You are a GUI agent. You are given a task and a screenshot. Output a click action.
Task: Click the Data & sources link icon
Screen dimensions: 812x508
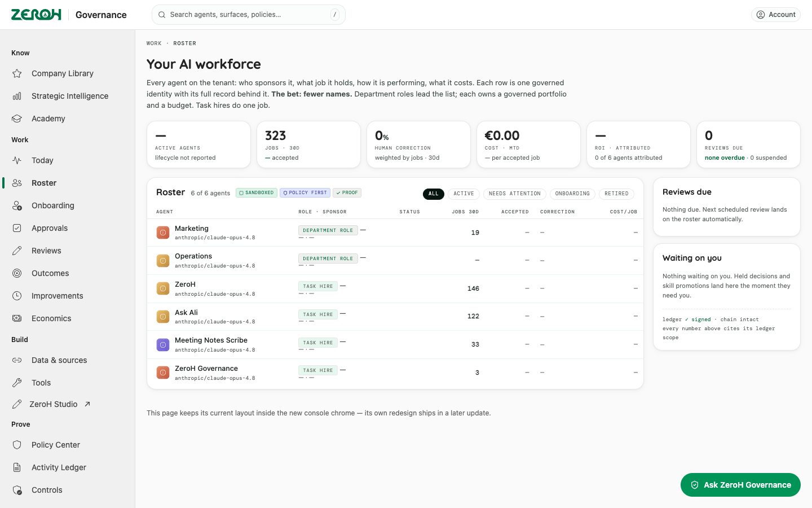pyautogui.click(x=17, y=360)
